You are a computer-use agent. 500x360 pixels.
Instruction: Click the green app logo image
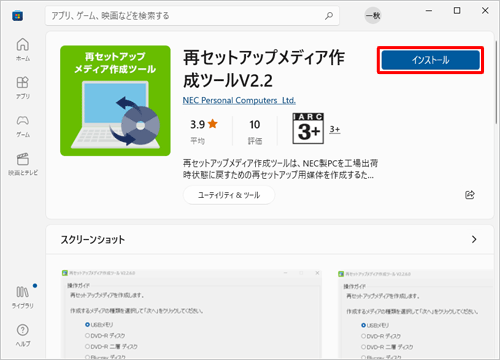tap(115, 101)
